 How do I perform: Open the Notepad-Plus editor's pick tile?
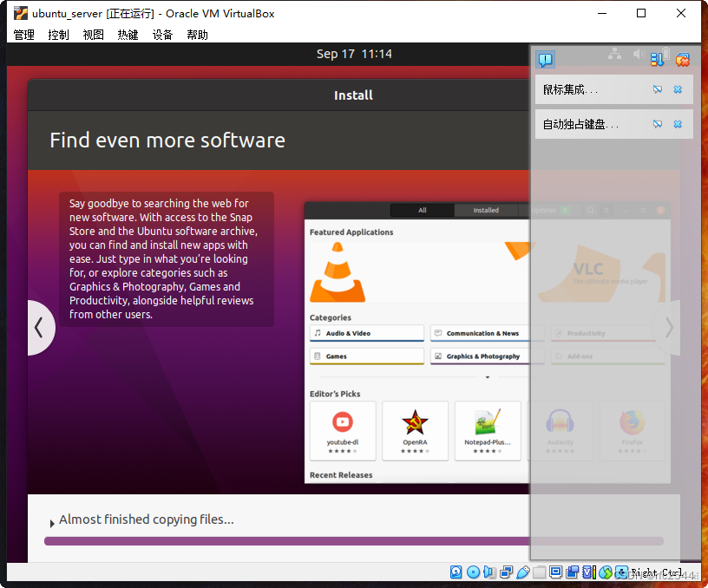pos(488,431)
